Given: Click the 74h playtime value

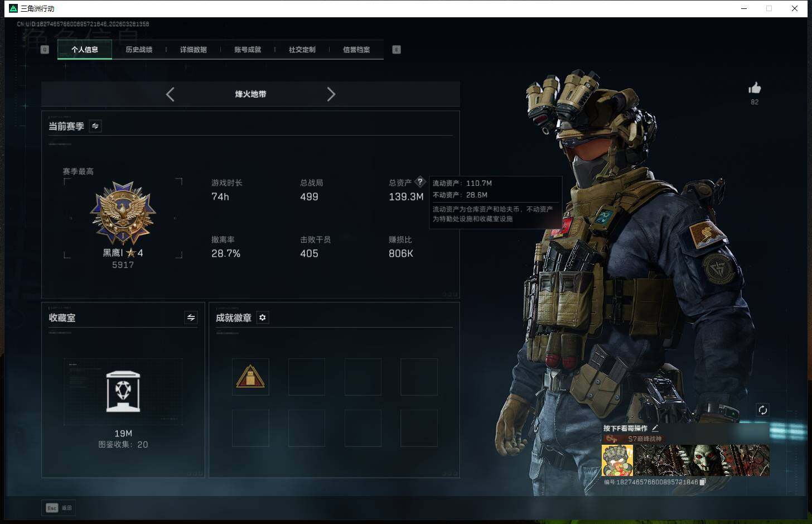Looking at the screenshot, I should click(x=220, y=197).
